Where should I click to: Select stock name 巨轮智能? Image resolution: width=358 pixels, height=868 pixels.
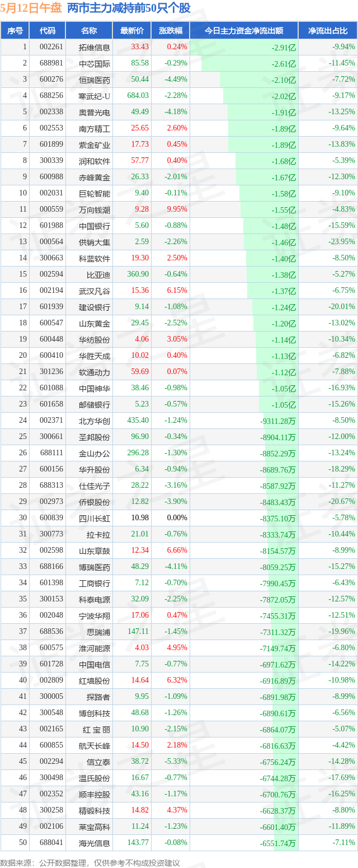pos(95,193)
